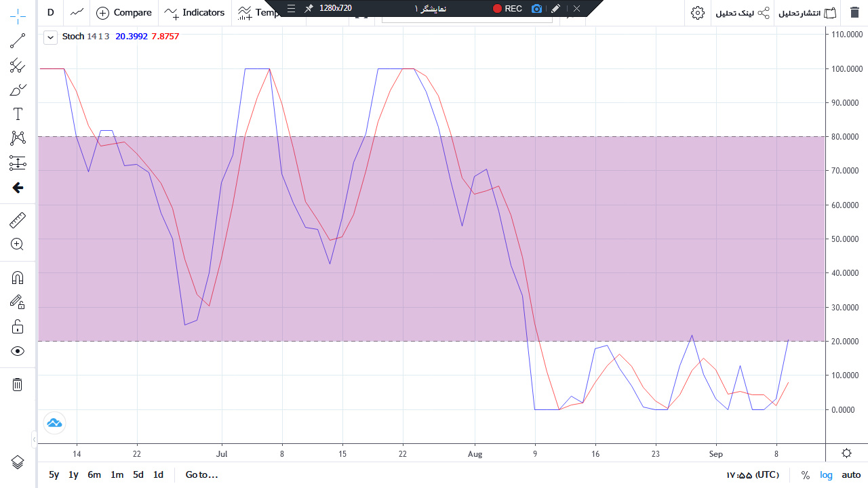Image resolution: width=868 pixels, height=488 pixels.
Task: Click the trash icon to remove drawings
Action: pos(18,385)
